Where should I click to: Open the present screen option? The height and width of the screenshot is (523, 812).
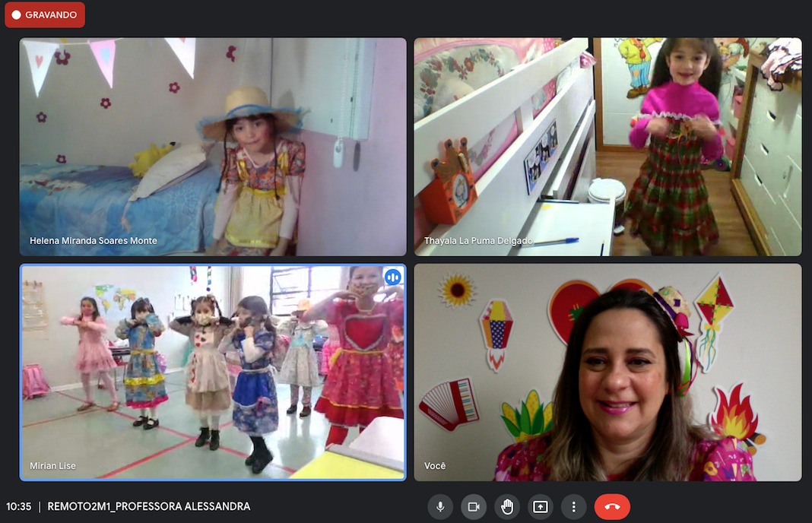pos(540,506)
